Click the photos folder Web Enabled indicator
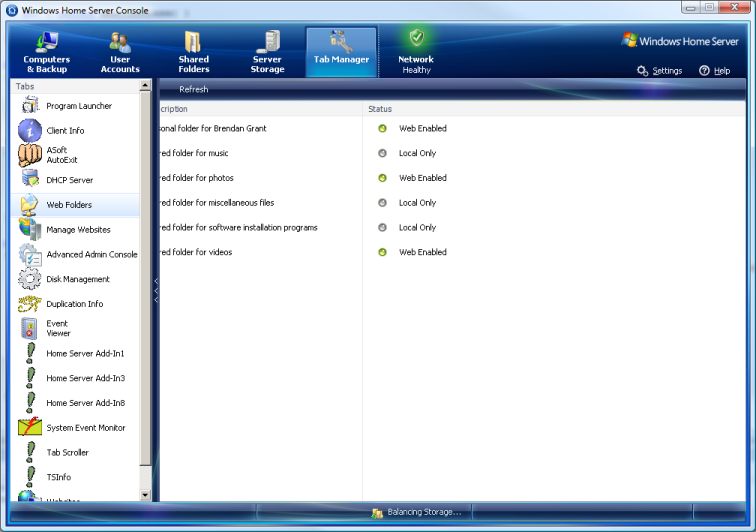The width and height of the screenshot is (756, 532). click(382, 178)
